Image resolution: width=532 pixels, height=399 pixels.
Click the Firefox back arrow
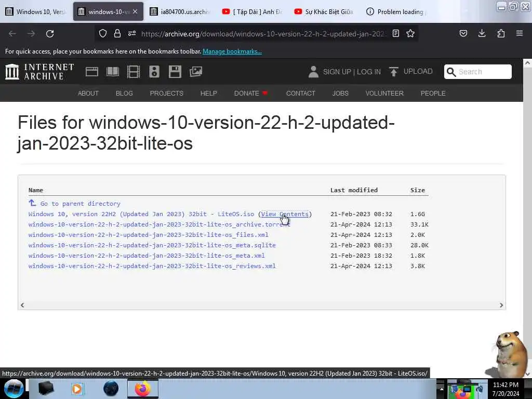tap(12, 34)
